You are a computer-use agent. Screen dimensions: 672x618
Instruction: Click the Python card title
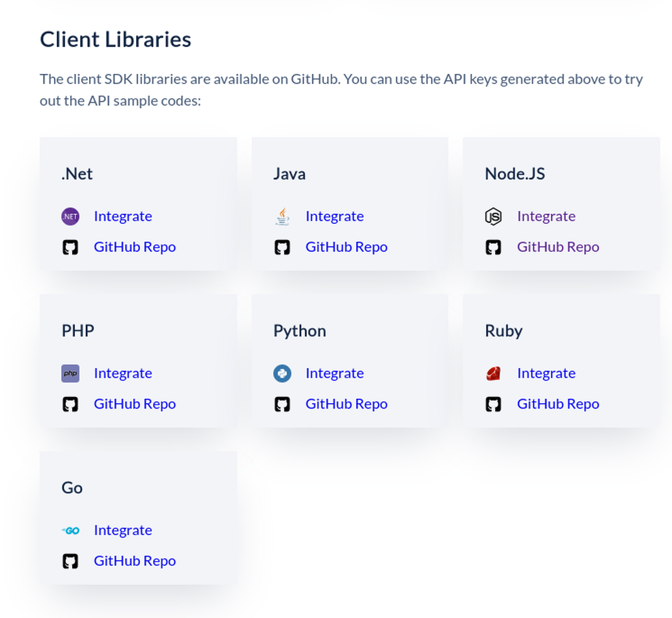(x=300, y=331)
